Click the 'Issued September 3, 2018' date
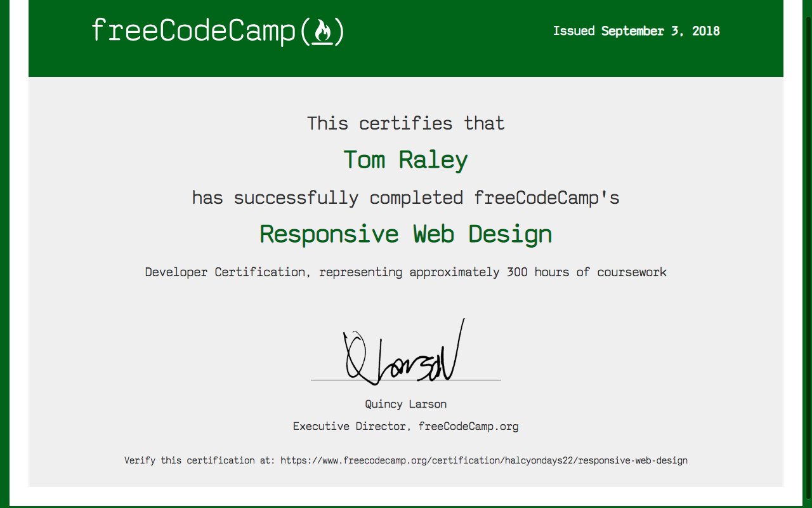This screenshot has height=508, width=812. click(636, 30)
